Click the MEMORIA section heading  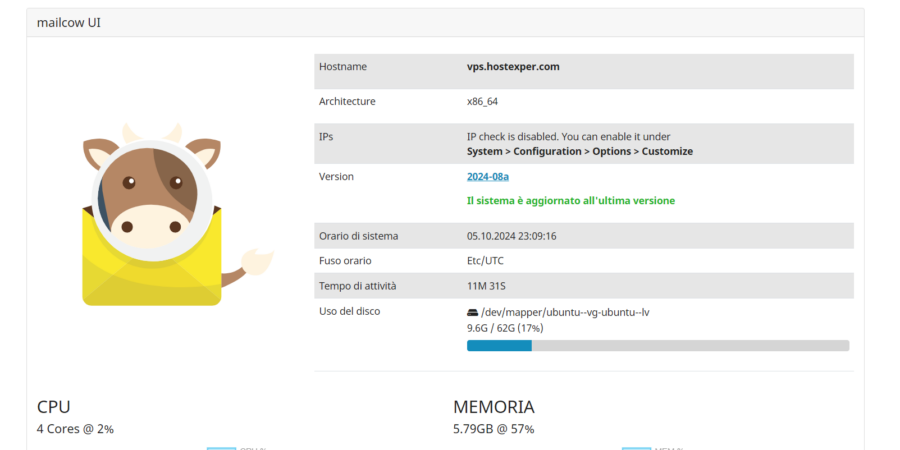pos(494,407)
